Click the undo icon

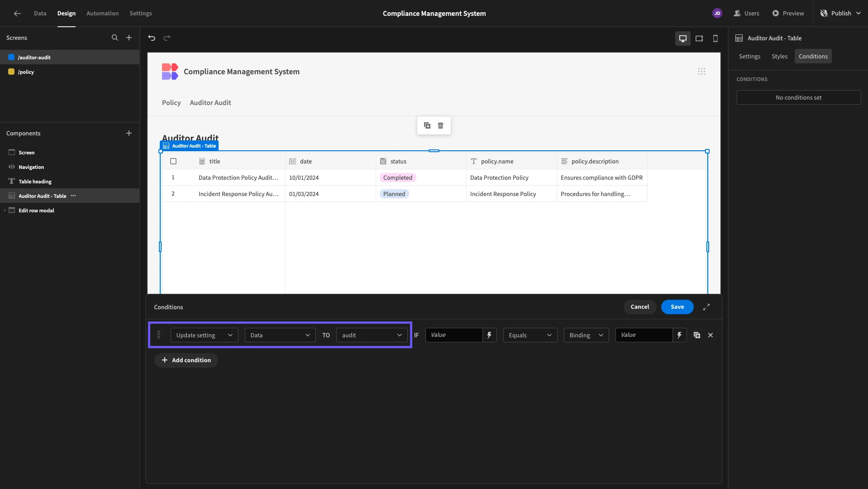tap(152, 38)
